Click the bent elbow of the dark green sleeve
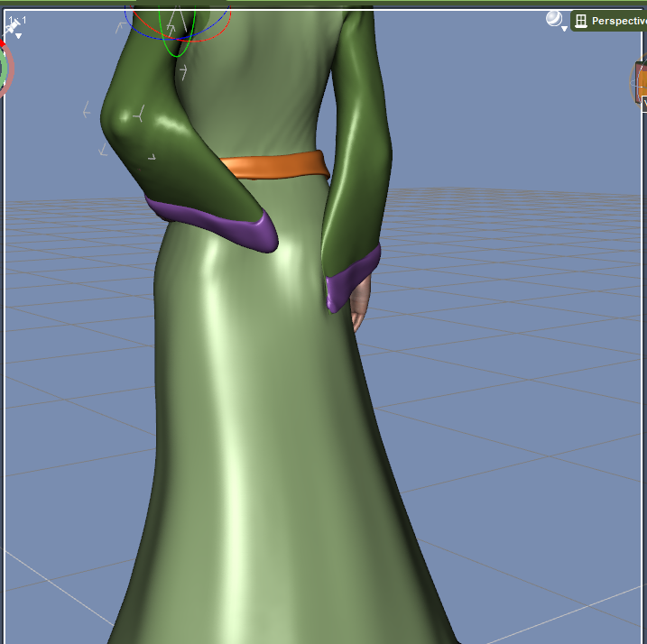The width and height of the screenshot is (647, 644). tap(126, 117)
